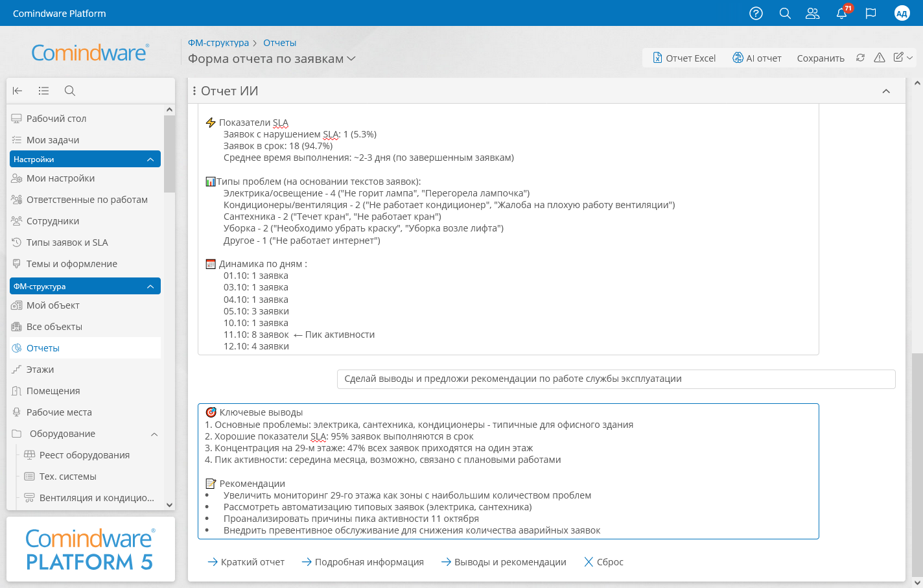Open the users group icon in header

[812, 13]
